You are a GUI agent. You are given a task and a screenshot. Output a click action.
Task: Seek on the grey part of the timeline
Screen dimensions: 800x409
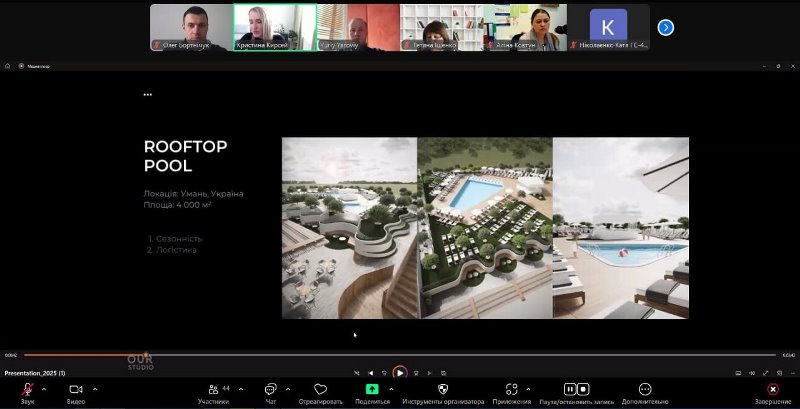(x=462, y=355)
